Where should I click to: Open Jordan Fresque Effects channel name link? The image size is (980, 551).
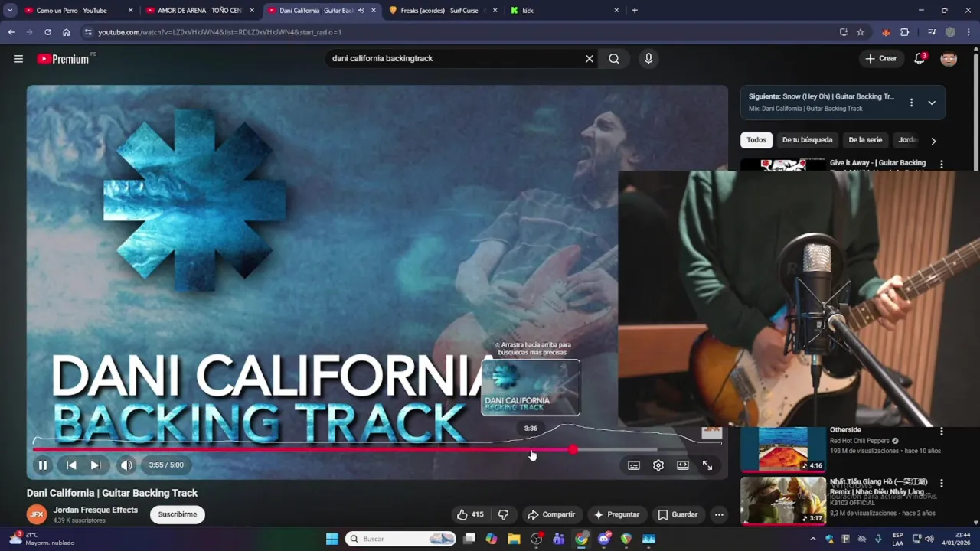(x=96, y=510)
